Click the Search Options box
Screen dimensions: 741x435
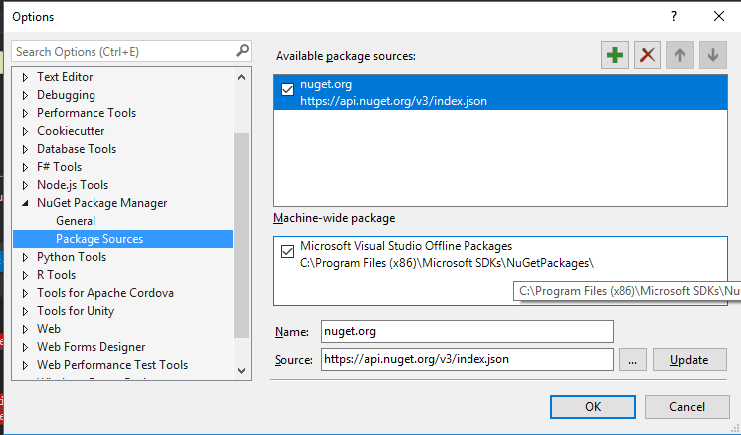click(x=122, y=51)
